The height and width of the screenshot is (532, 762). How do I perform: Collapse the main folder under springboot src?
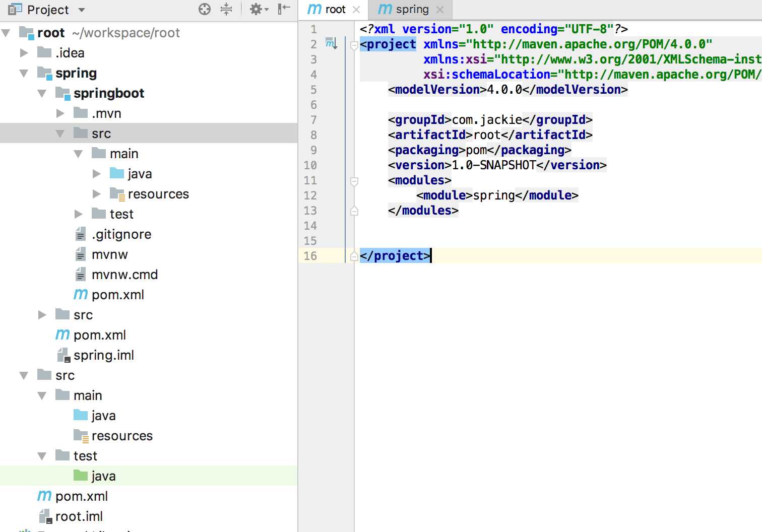coord(78,154)
